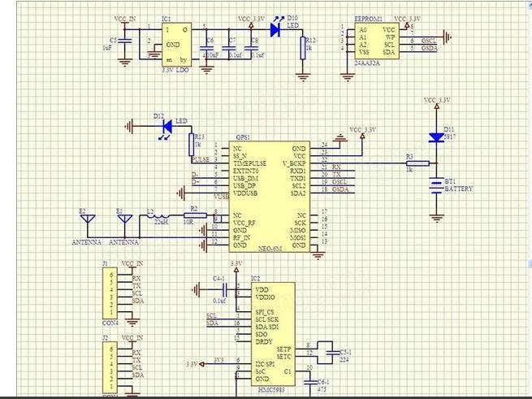Select the E1 antenna symbol

(x=124, y=222)
